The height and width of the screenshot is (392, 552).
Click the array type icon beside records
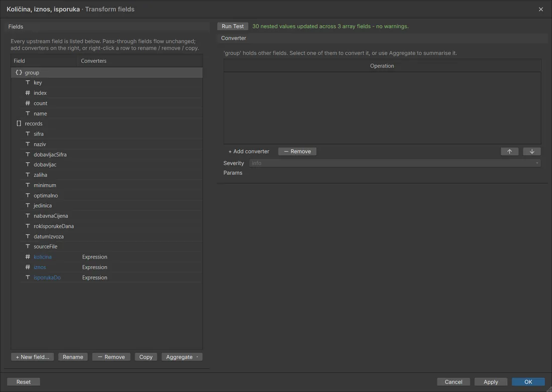pyautogui.click(x=19, y=123)
